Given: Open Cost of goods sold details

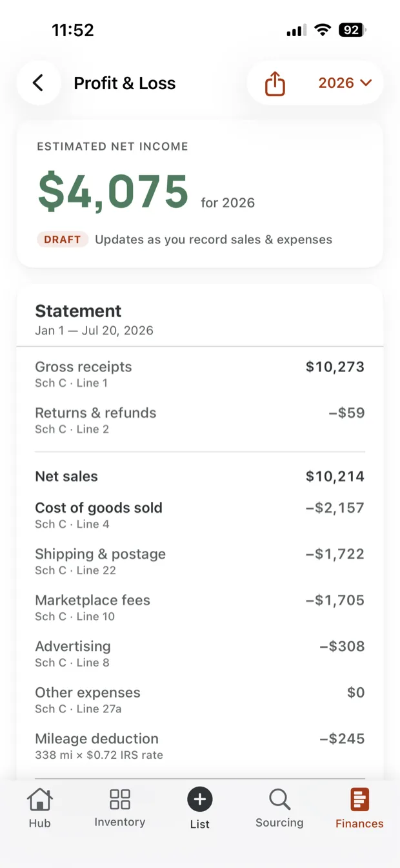Looking at the screenshot, I should coord(200,515).
